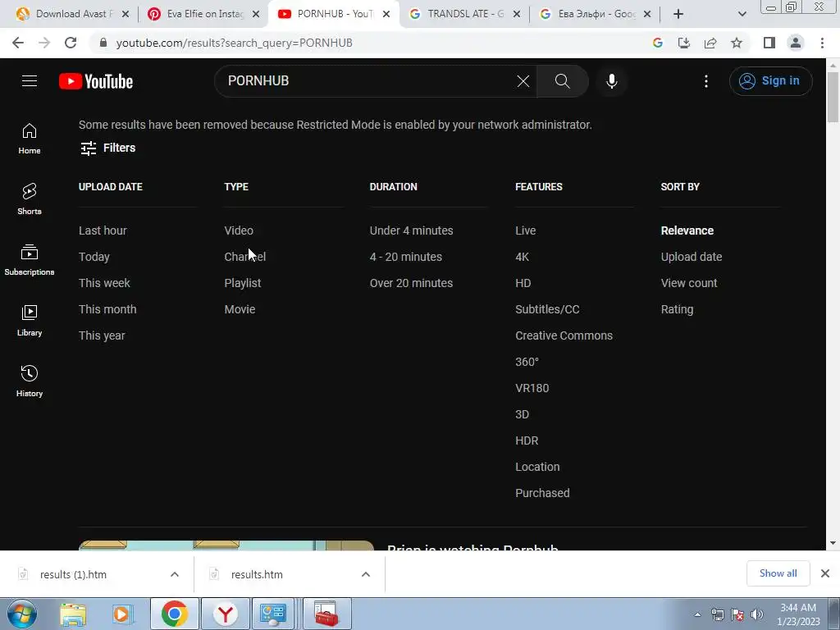Select duration Under 4 minutes
Screen dimensions: 840x630
tap(412, 231)
